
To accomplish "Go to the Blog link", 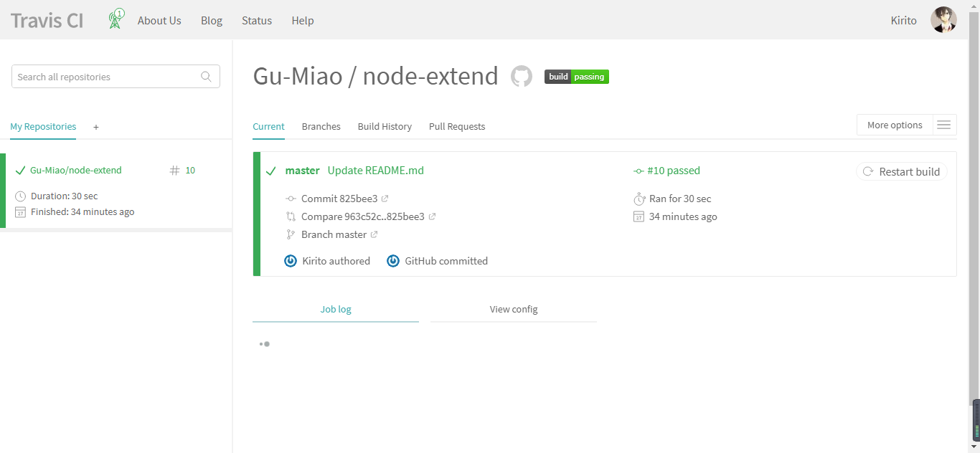I will [212, 20].
